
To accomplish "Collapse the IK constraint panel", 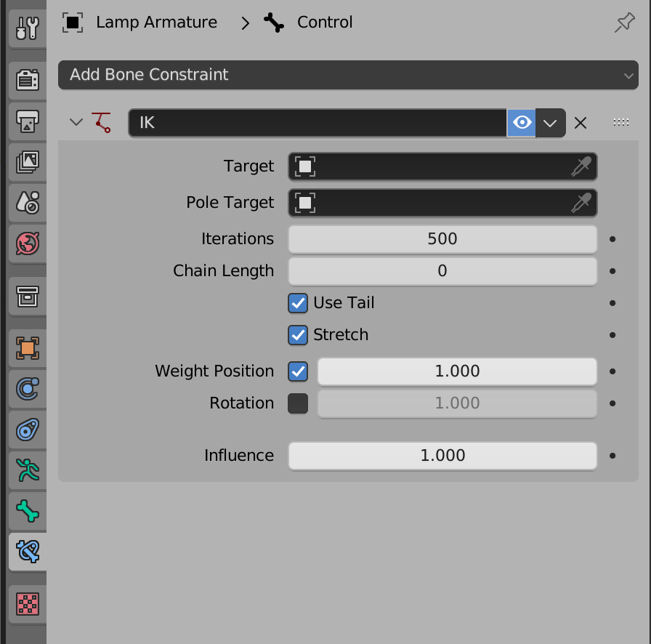I will (x=76, y=122).
